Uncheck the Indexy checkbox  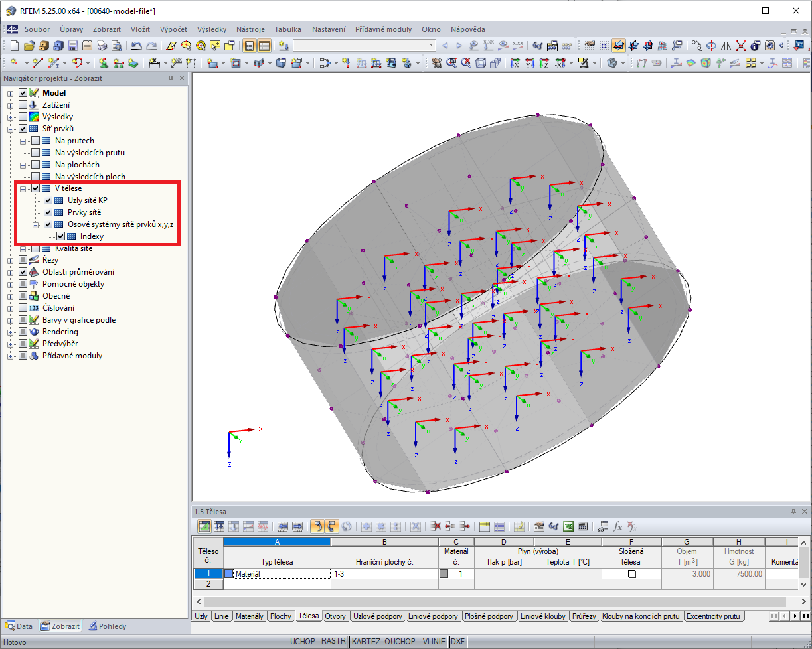[x=61, y=236]
